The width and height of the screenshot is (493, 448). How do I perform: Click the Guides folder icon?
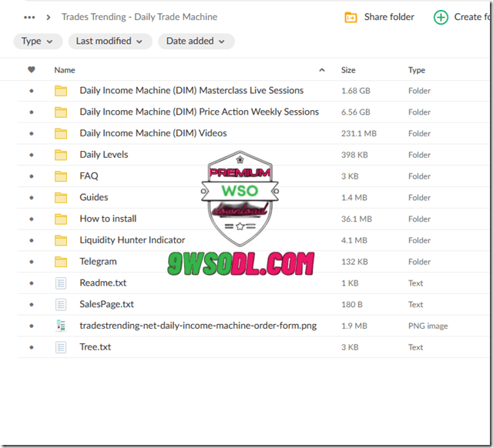61,198
